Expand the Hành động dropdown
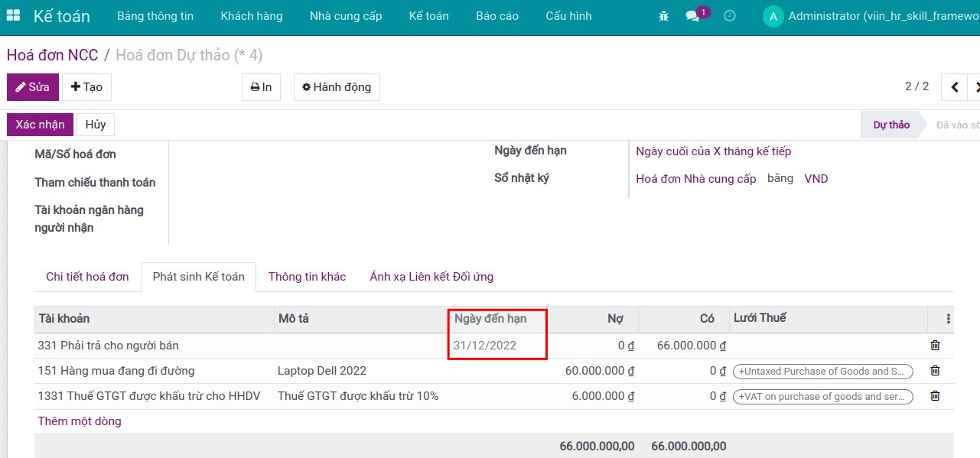 point(337,87)
